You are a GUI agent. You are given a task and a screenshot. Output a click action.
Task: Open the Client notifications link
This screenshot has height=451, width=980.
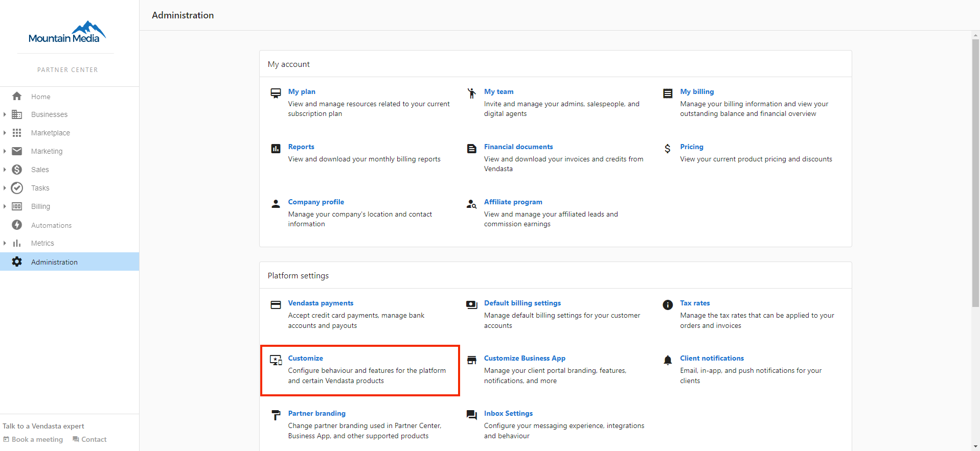712,358
